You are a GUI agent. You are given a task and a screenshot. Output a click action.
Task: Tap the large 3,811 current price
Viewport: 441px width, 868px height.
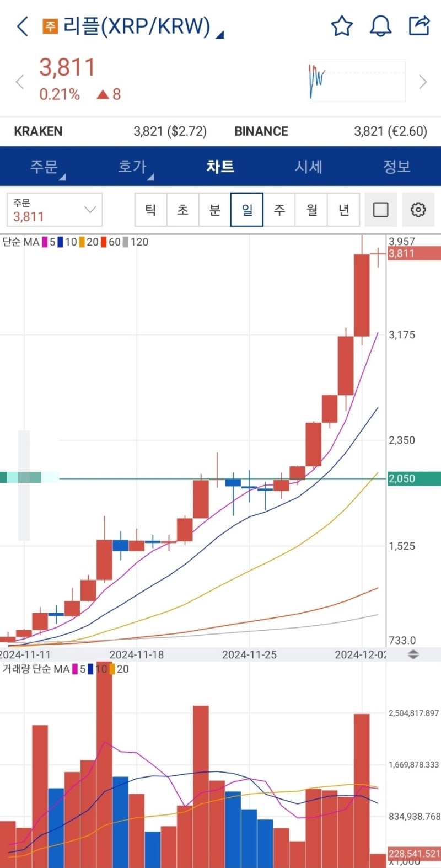coord(67,67)
